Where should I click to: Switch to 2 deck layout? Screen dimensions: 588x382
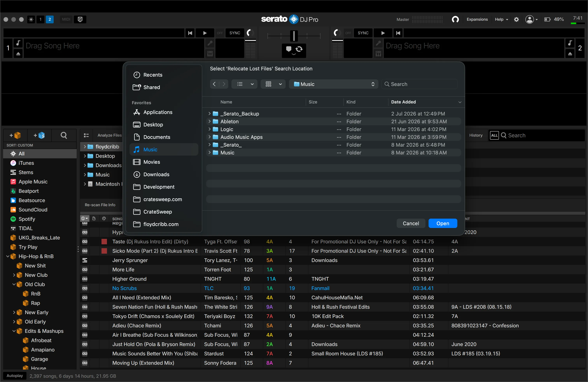50,19
